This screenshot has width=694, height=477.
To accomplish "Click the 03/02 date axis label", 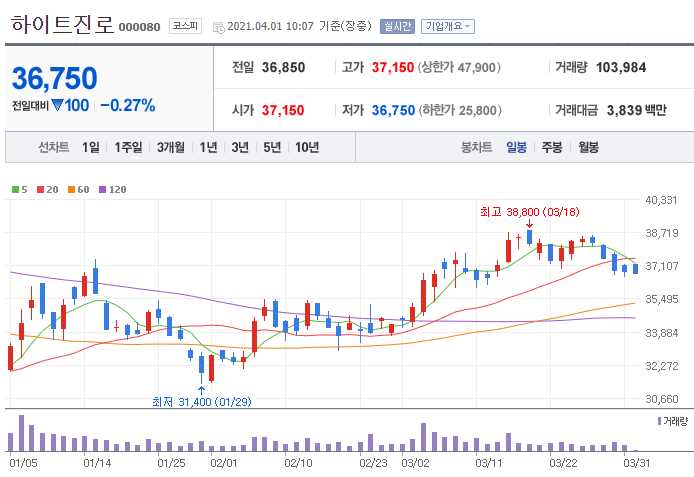I will tap(415, 463).
